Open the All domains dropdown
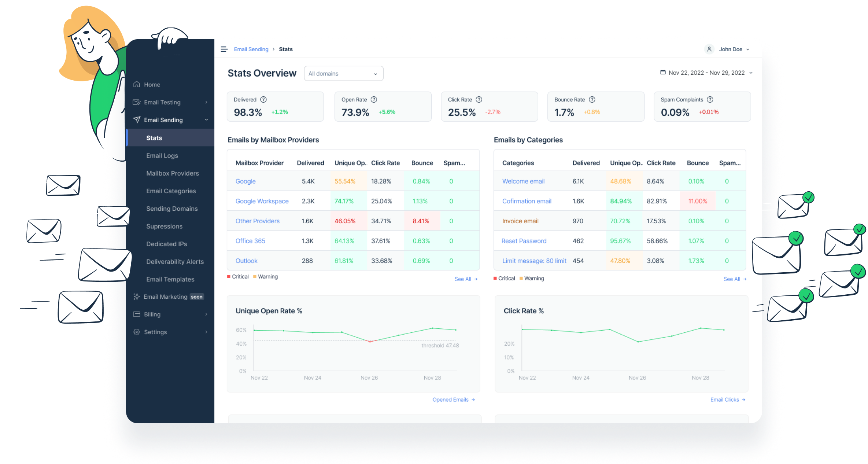 coord(343,74)
